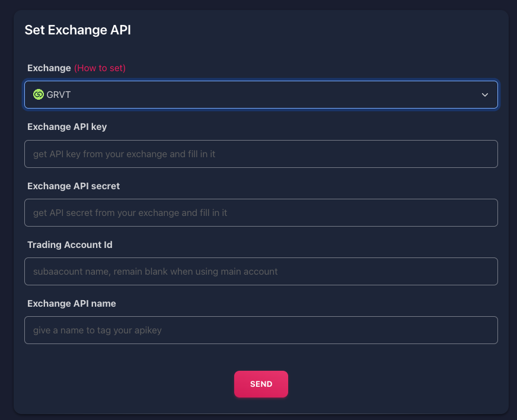Screen dimensions: 517x420
Task: Click the 'Exchange API key' label
Action: tap(67, 126)
